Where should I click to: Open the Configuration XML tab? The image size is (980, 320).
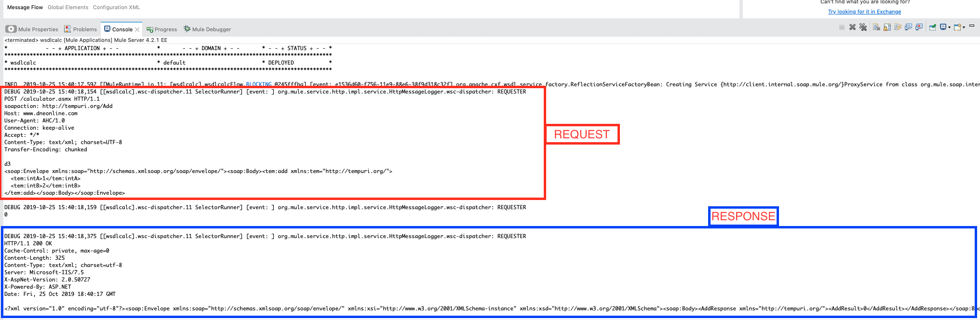pos(117,7)
